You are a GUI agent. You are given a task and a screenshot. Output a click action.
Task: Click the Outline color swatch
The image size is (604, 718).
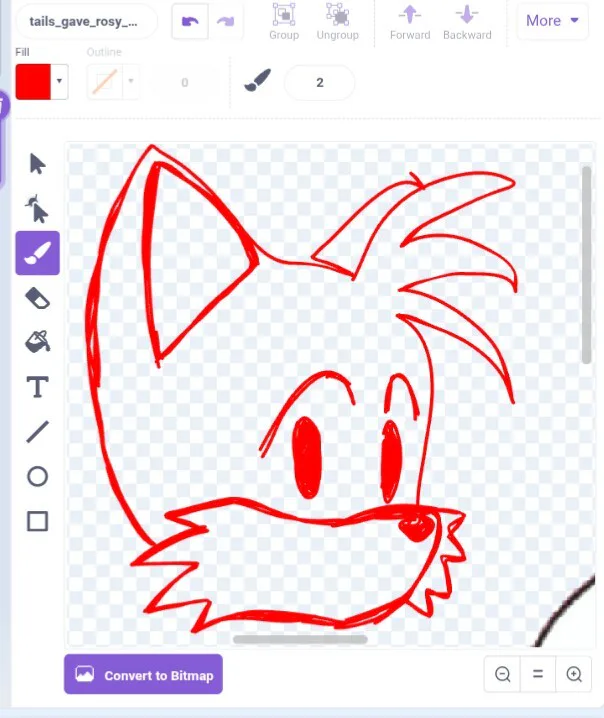[104, 82]
